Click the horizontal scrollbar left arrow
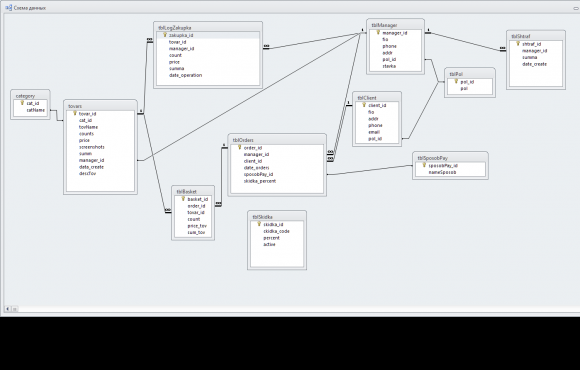This screenshot has width=580, height=370. pyautogui.click(x=8, y=309)
